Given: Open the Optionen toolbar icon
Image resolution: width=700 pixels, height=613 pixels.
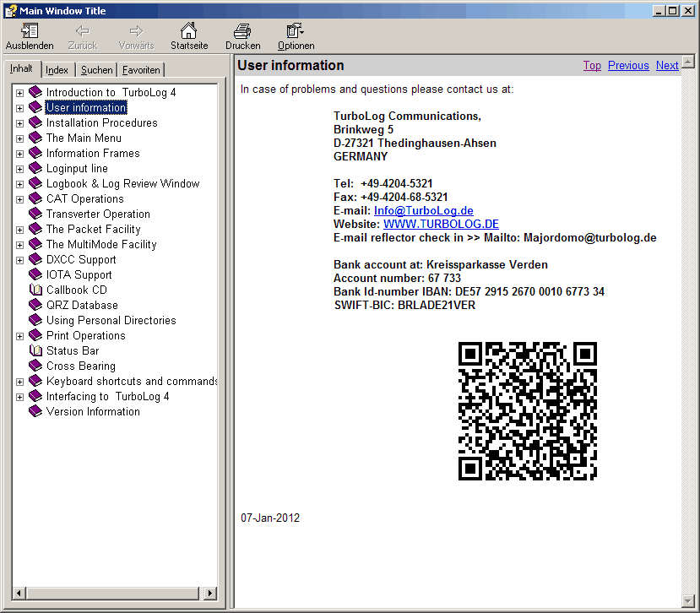Looking at the screenshot, I should 295,30.
